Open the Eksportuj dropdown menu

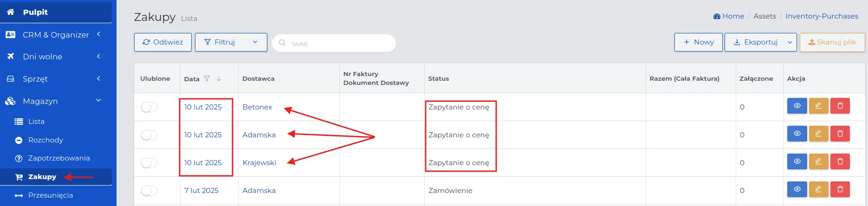click(x=760, y=42)
